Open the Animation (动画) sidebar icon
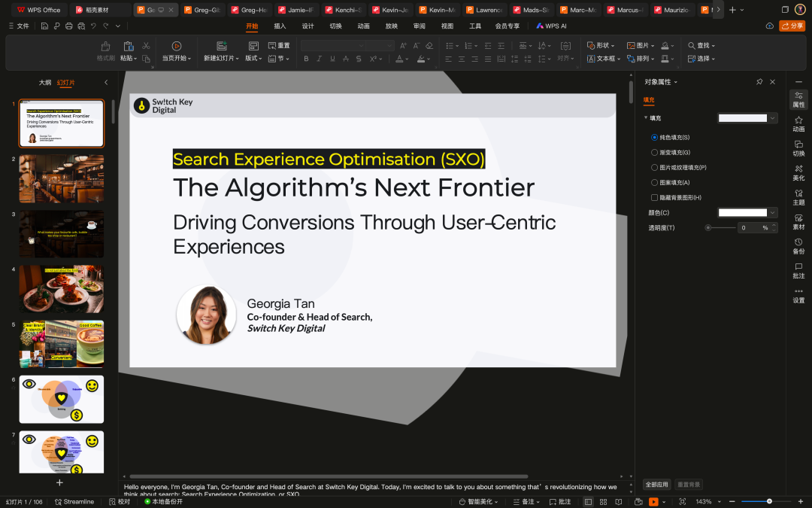The height and width of the screenshot is (508, 812). click(x=798, y=124)
